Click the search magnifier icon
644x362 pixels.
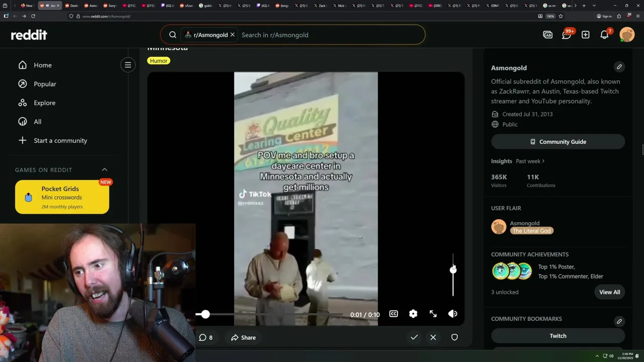click(173, 35)
